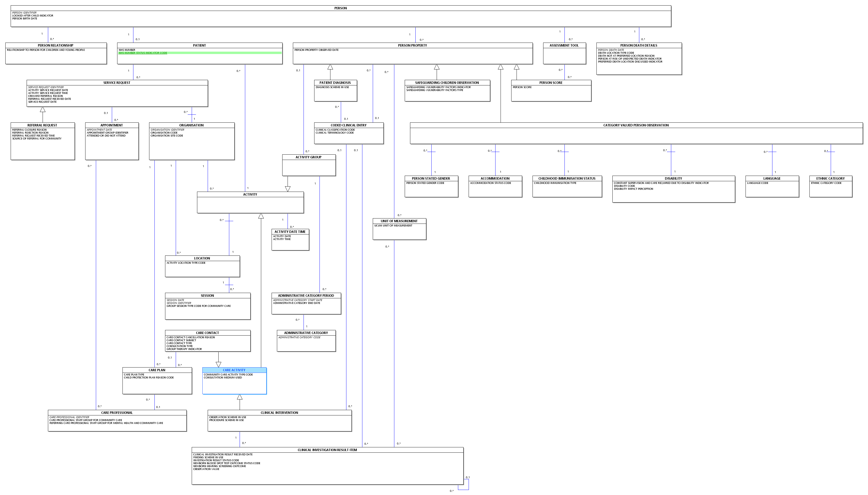Click the ASSESSMENT TOOL class box title
This screenshot has height=495, width=868.
564,45
